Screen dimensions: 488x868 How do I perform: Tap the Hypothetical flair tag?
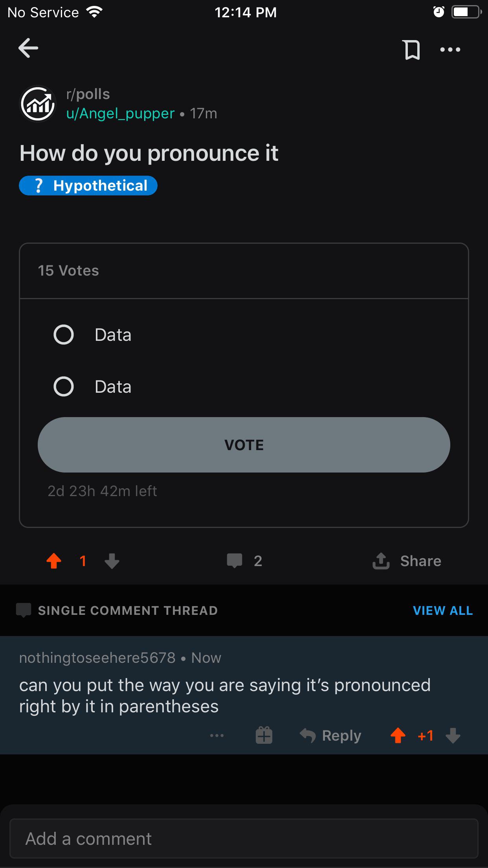(88, 186)
